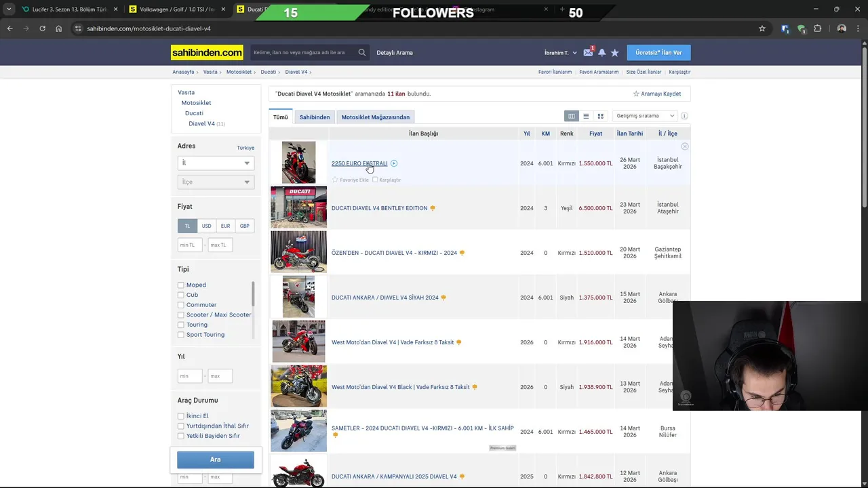Close the Volkswagen Golf tab
This screenshot has height=488, width=868.
pos(223,9)
